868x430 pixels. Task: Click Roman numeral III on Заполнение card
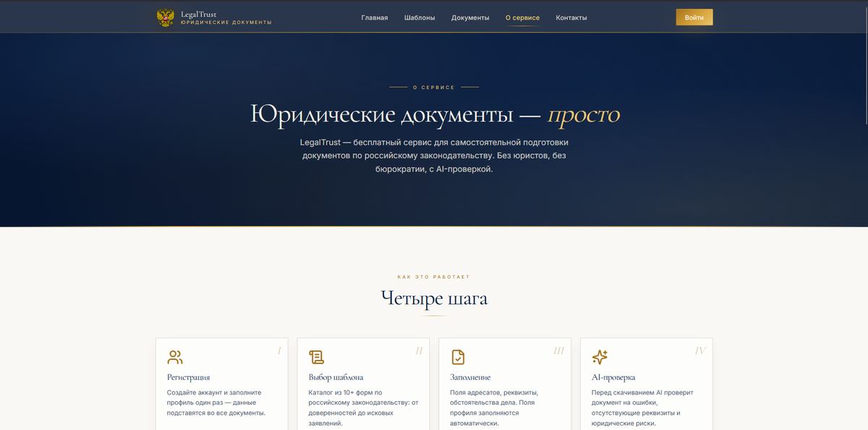[x=559, y=351]
